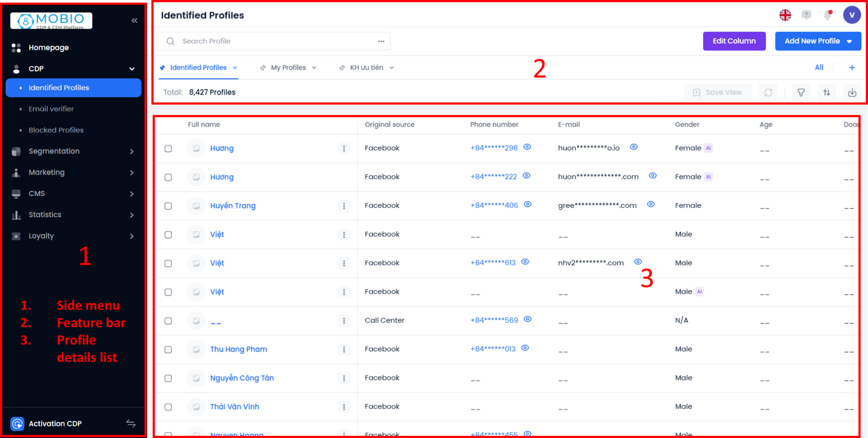Click the search options ellipsis icon
The width and height of the screenshot is (868, 438).
(381, 41)
